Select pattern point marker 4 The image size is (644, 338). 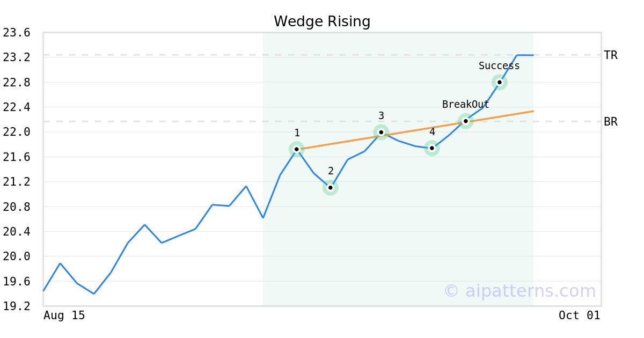(x=431, y=148)
